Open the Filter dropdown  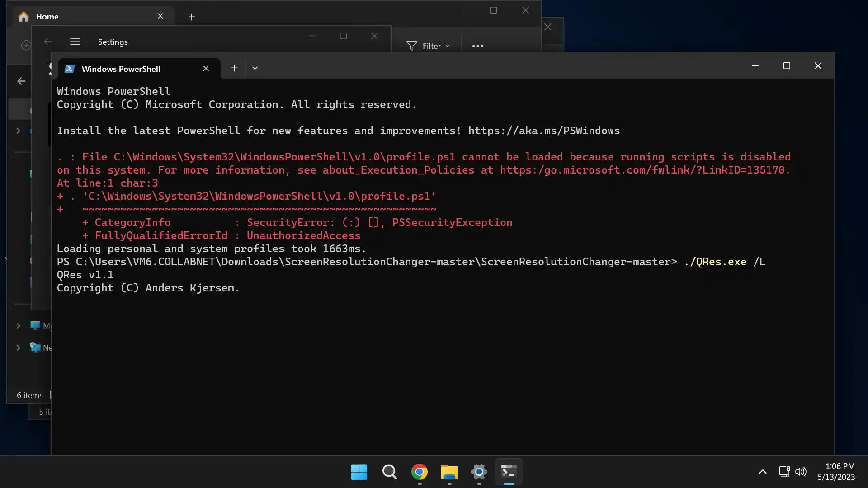428,46
